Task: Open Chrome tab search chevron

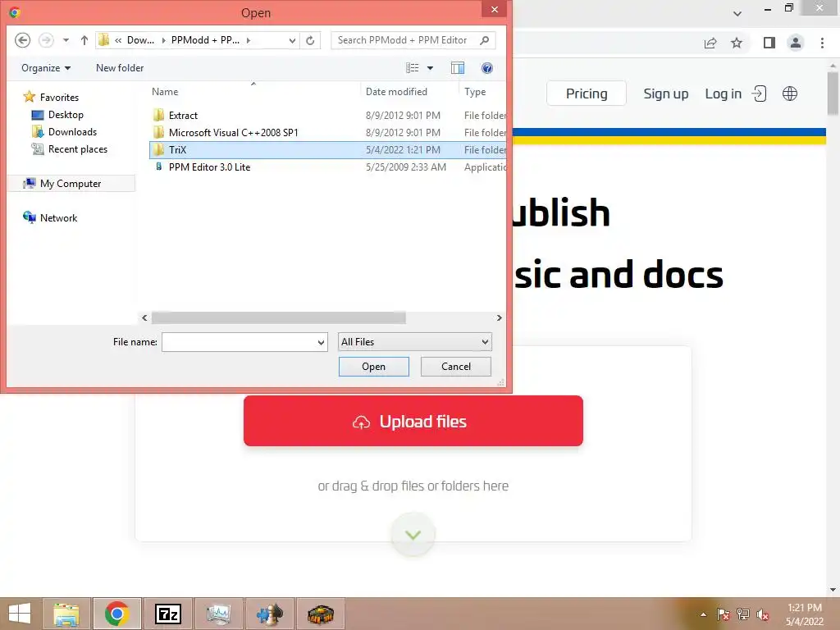Action: pos(737,13)
